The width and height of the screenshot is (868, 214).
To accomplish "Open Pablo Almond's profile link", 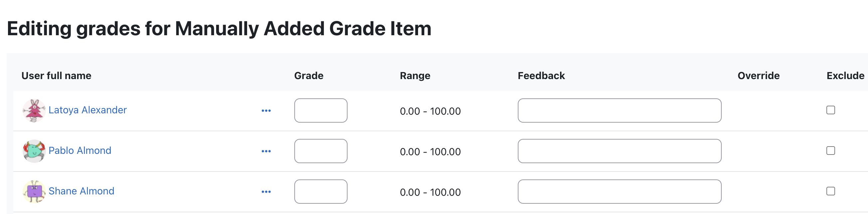I will click(80, 151).
